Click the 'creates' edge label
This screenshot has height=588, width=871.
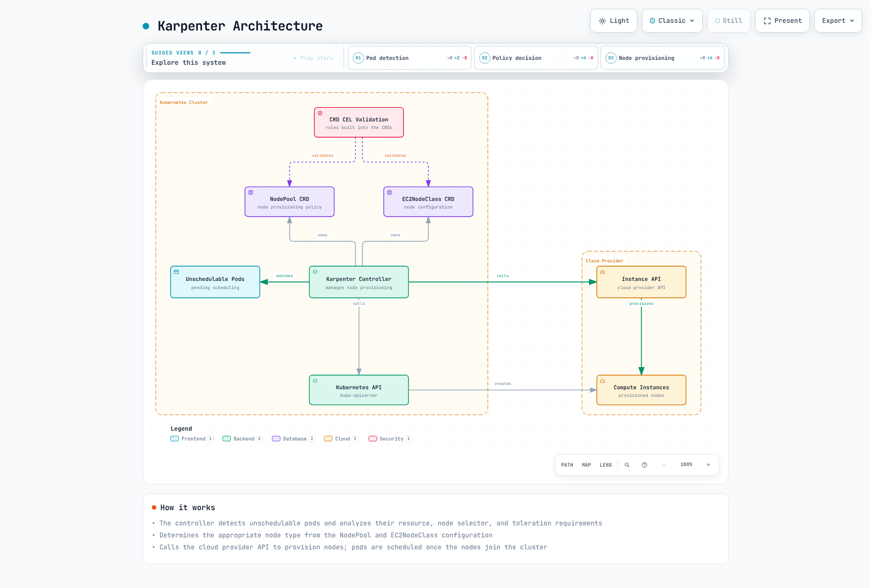(502, 384)
